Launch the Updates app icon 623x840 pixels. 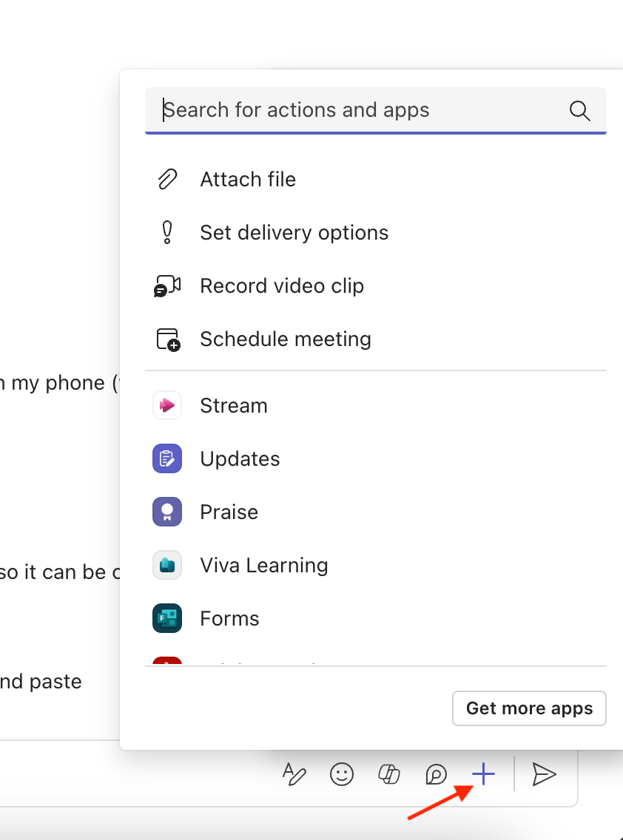[x=167, y=459]
